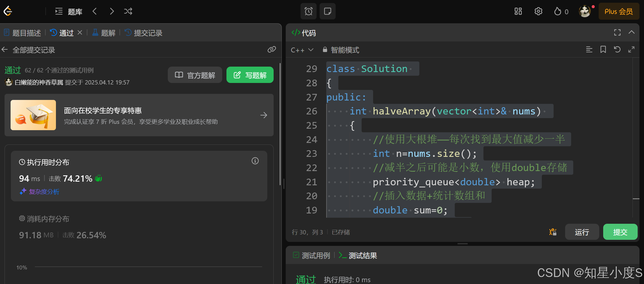Click the halveArray function name in code
644x284 pixels.
(x=402, y=111)
